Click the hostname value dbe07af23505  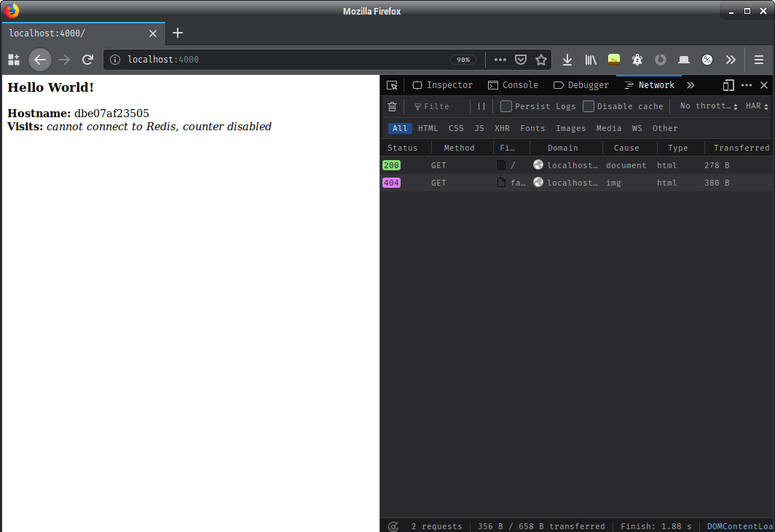111,114
